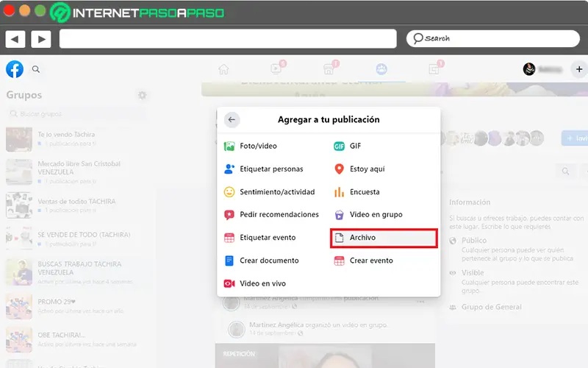Click the Facebook logo
Viewport: 588px width, 368px height.
15,69
